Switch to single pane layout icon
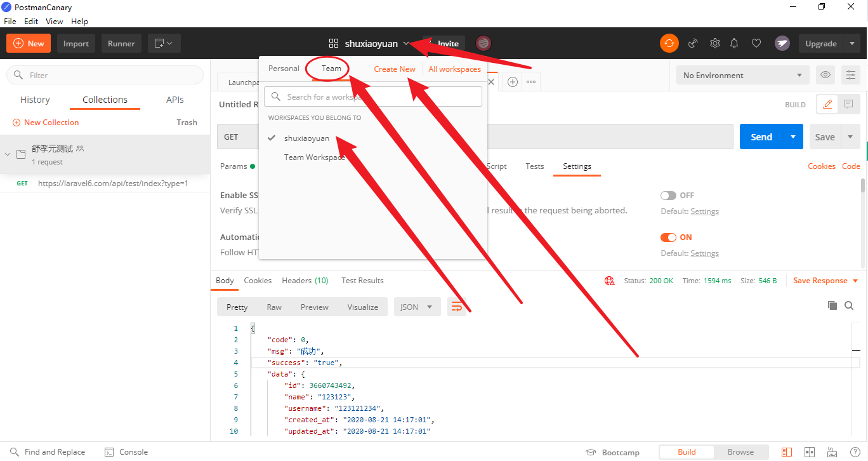This screenshot has height=461, width=868. click(787, 452)
